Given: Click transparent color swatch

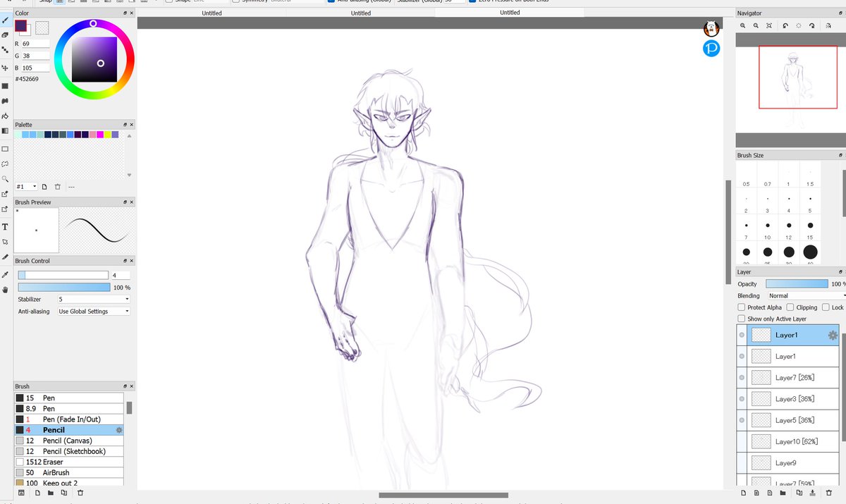Looking at the screenshot, I should click(42, 27).
